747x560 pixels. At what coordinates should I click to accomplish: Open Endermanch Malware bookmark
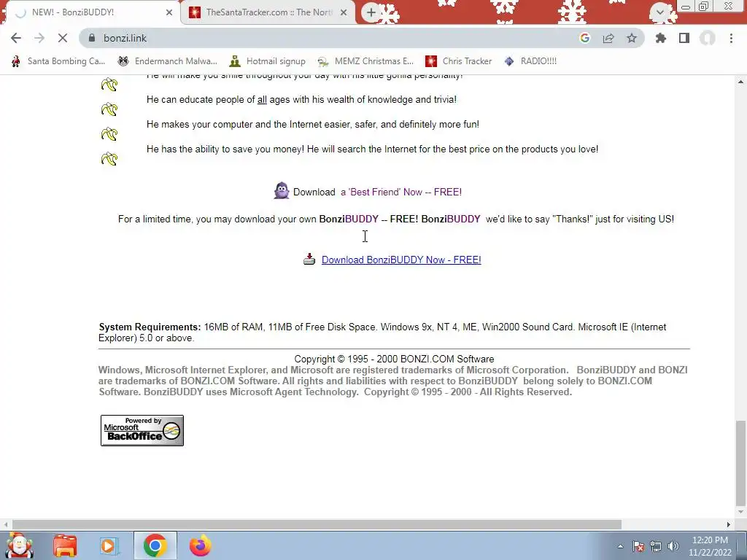pyautogui.click(x=167, y=61)
